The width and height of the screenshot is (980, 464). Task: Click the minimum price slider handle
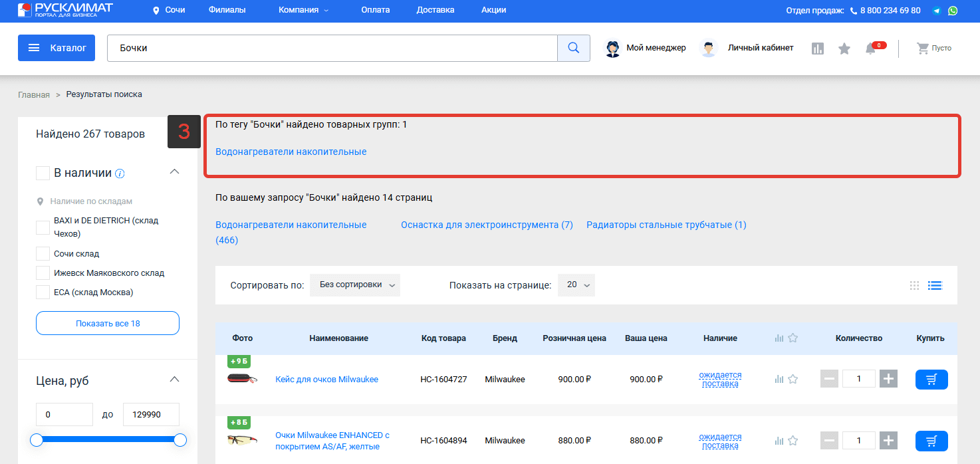point(37,439)
